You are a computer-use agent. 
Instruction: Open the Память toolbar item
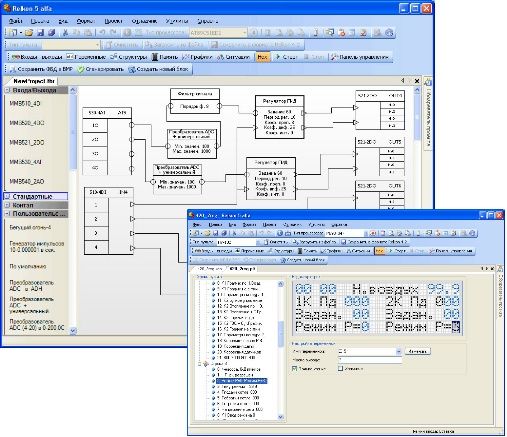pos(165,57)
